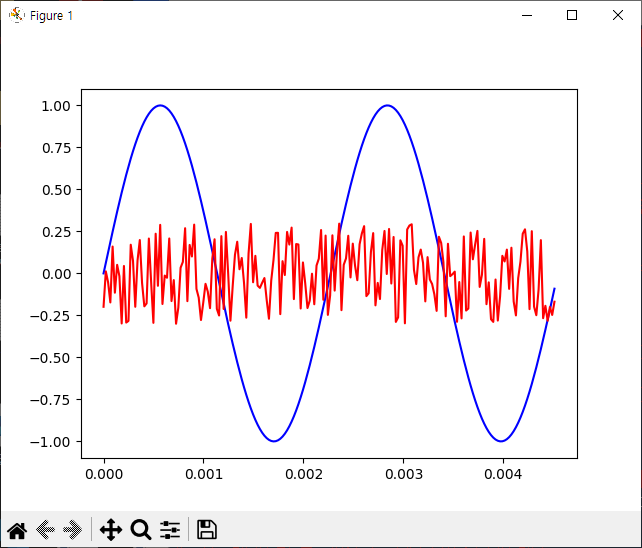Open the configure subplots sliders tool
This screenshot has height=548, width=642.
(170, 530)
